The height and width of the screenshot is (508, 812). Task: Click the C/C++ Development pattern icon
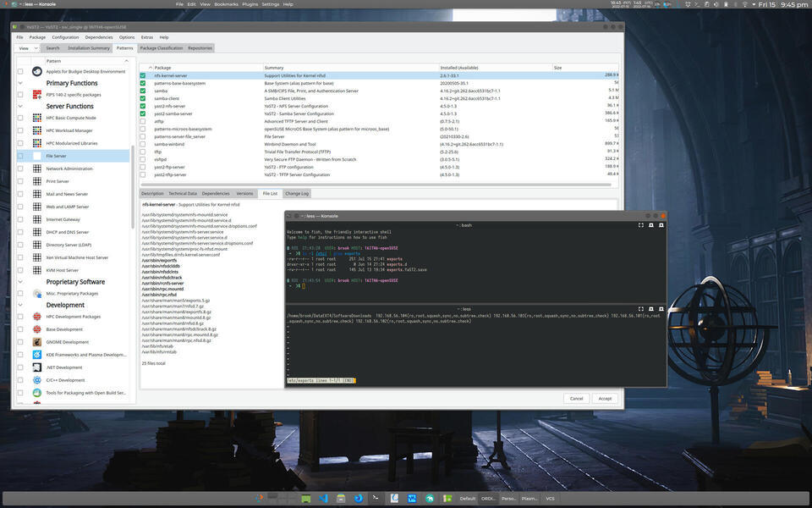click(x=36, y=380)
